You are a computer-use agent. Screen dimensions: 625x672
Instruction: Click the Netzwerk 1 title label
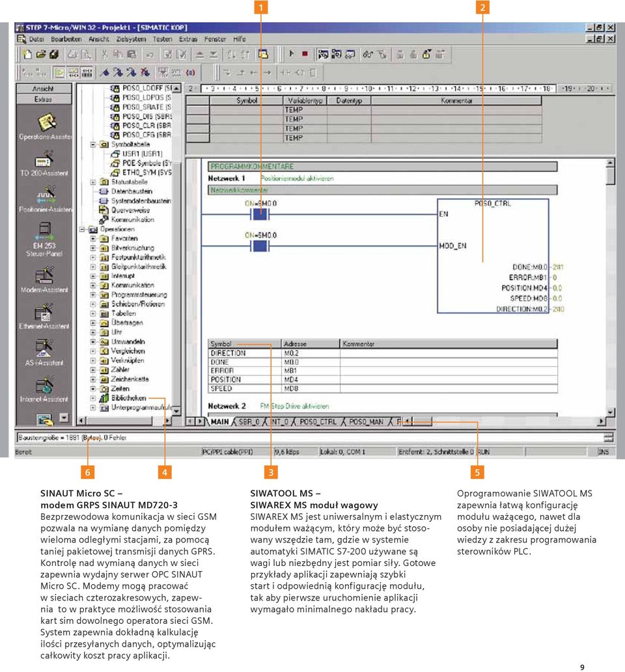point(227,178)
